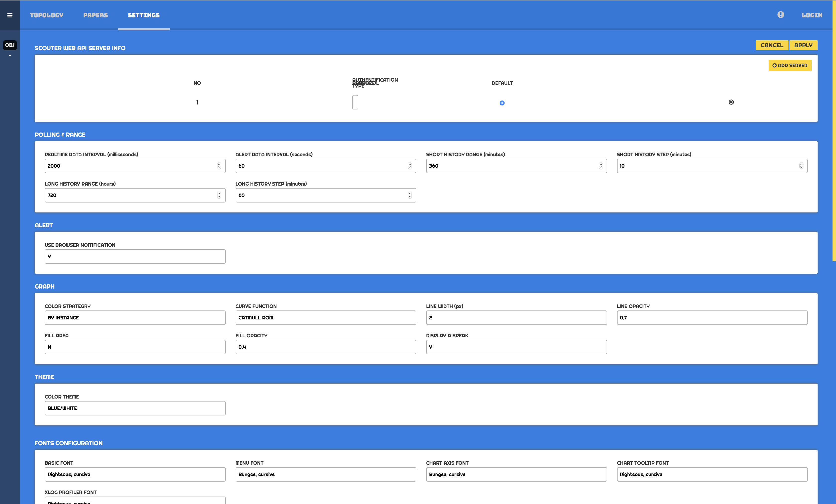Viewport: 836px width, 504px height.
Task: Click the Color Theme field showing Blue/White
Action: (135, 408)
